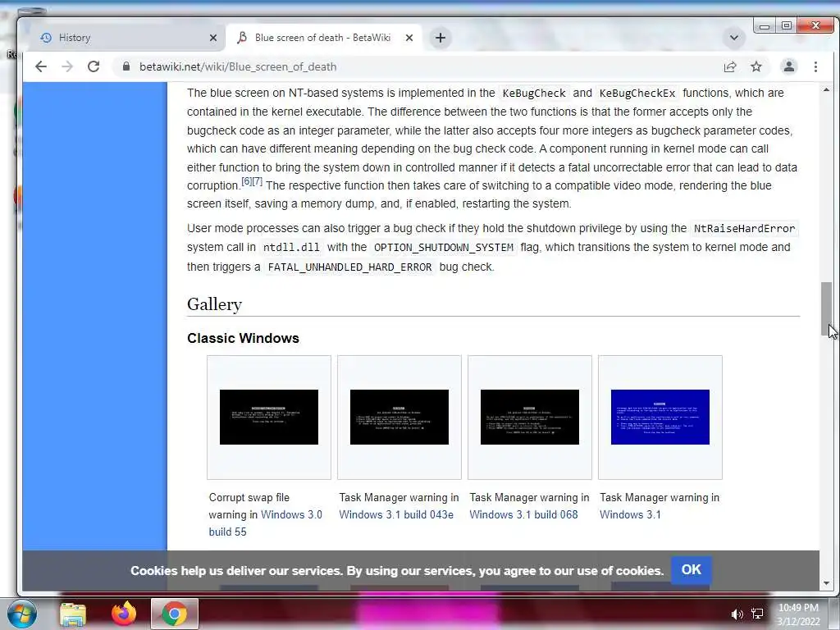Go back to the previous page
The height and width of the screenshot is (630, 840).
click(41, 66)
